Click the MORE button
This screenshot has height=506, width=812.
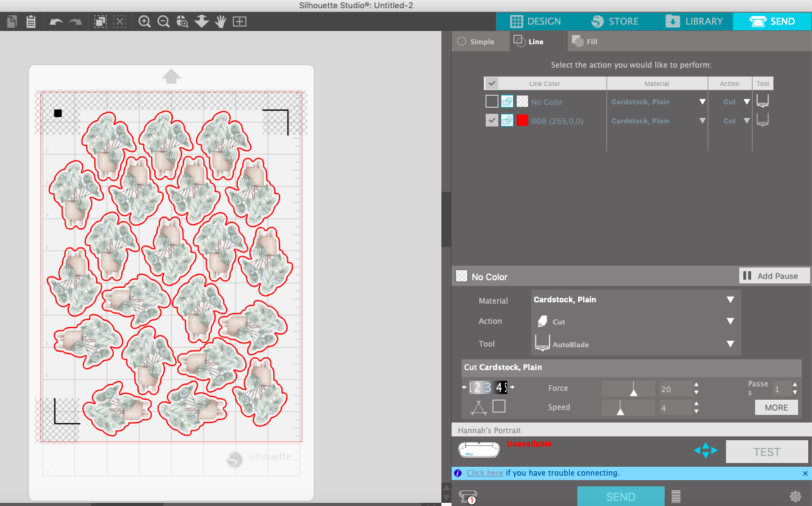point(777,407)
